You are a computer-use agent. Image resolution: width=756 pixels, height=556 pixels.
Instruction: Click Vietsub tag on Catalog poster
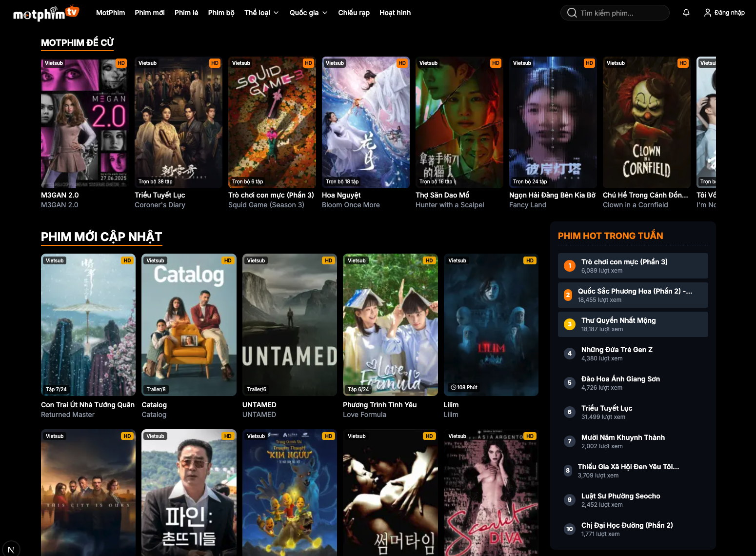[155, 260]
